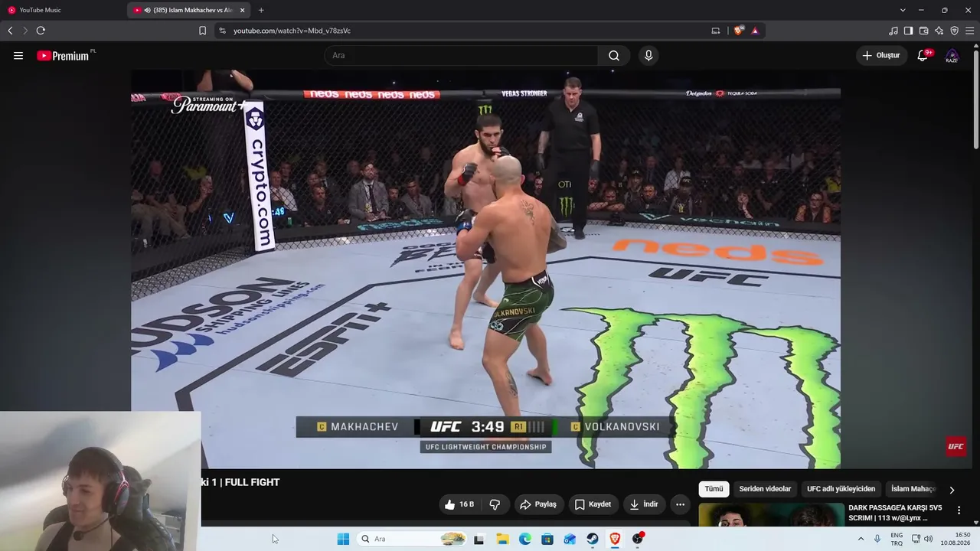This screenshot has height=551, width=980.
Task: Open the tab search dropdown arrow
Action: click(x=903, y=10)
